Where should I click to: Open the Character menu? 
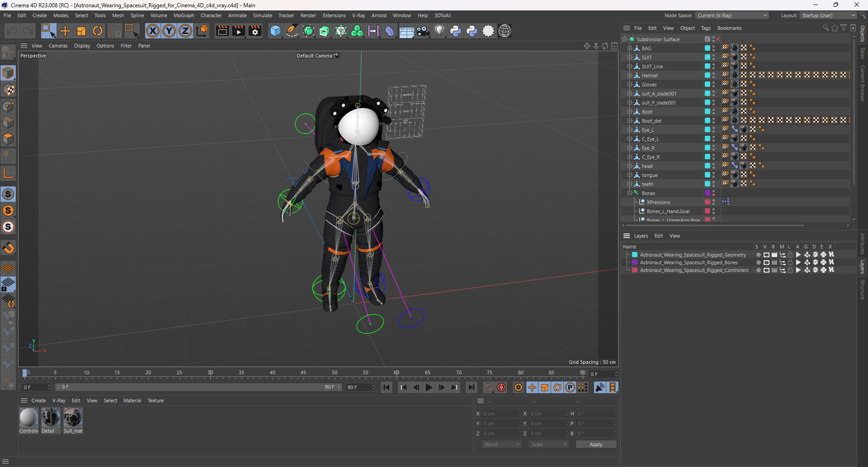pos(211,15)
